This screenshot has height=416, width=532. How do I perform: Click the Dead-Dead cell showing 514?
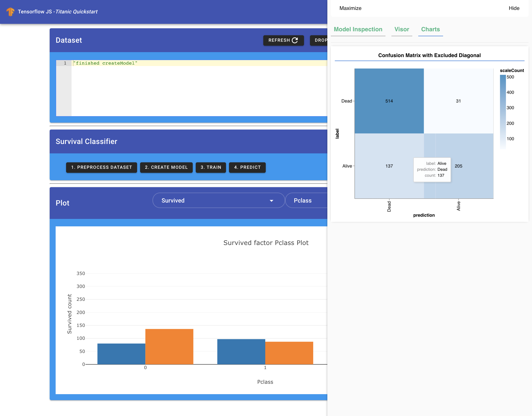pos(389,101)
